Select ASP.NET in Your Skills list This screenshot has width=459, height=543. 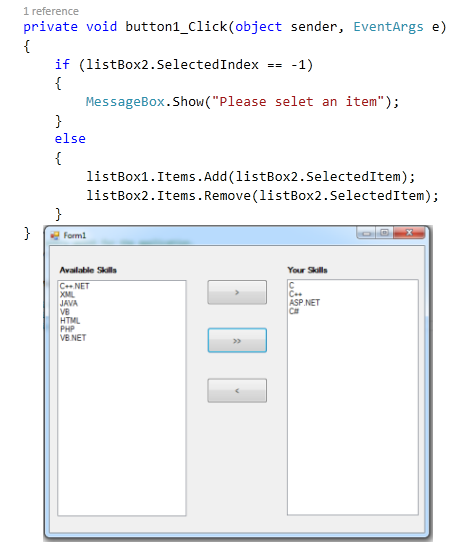pos(304,303)
